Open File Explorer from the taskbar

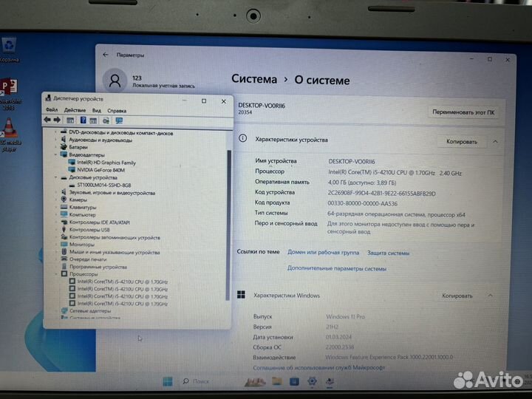(277, 381)
